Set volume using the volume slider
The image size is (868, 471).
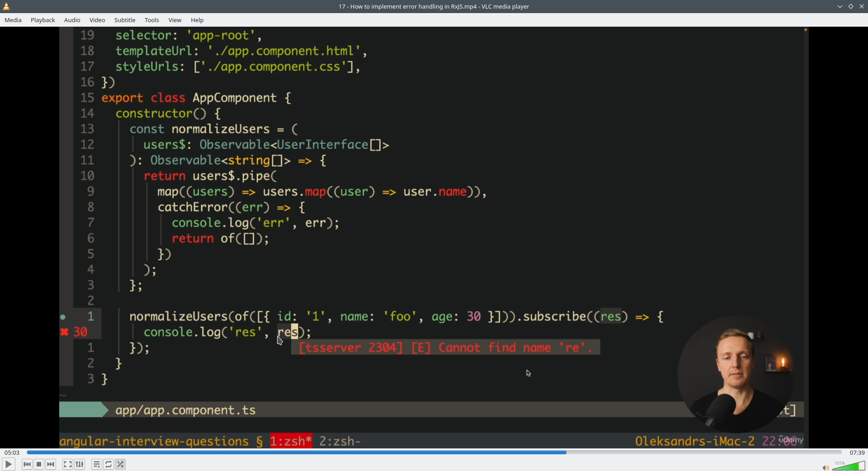849,466
